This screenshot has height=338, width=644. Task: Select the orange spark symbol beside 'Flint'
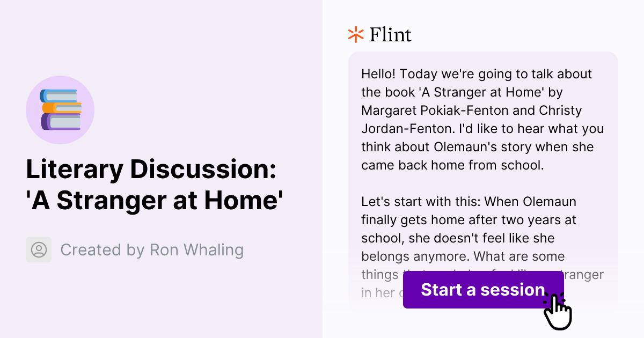(355, 34)
